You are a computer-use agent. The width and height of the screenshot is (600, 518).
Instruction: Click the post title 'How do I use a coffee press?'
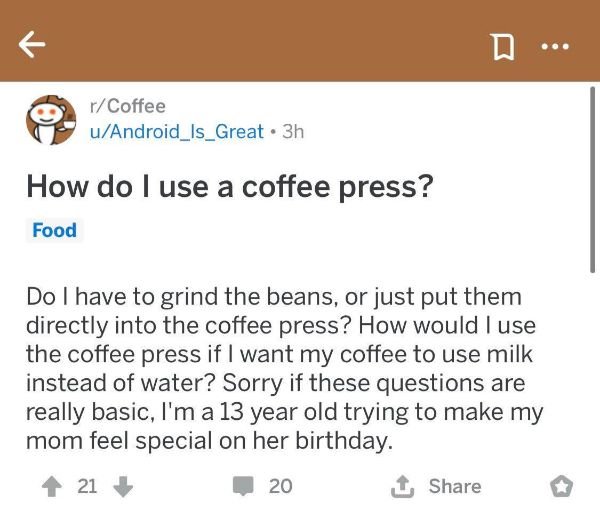click(x=230, y=187)
